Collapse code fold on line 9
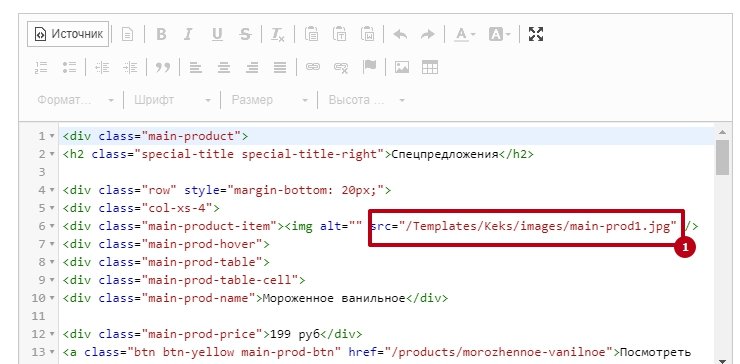This screenshot has width=740, height=364. click(x=52, y=280)
